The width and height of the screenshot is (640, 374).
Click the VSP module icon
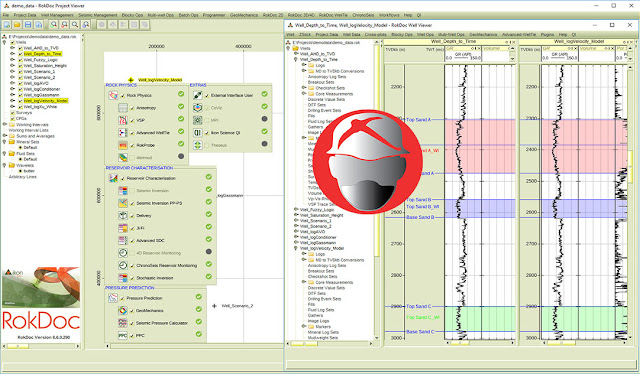click(123, 120)
